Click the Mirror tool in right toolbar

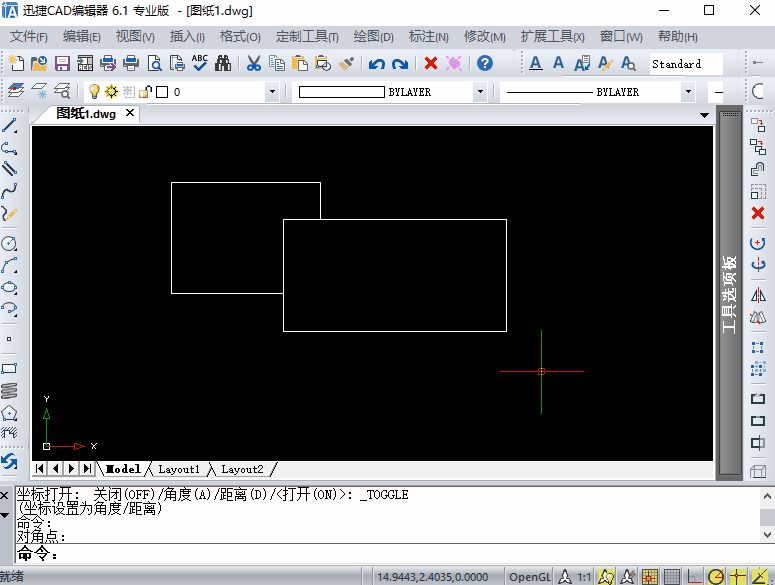pyautogui.click(x=758, y=295)
